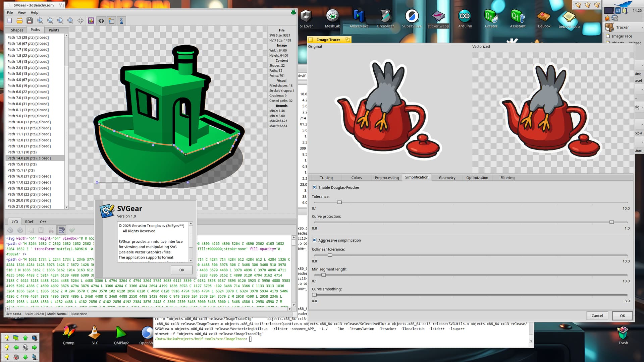Select Path 13.1 (10 pts) in list
Viewport: 644px width, 362px height.
(22, 152)
